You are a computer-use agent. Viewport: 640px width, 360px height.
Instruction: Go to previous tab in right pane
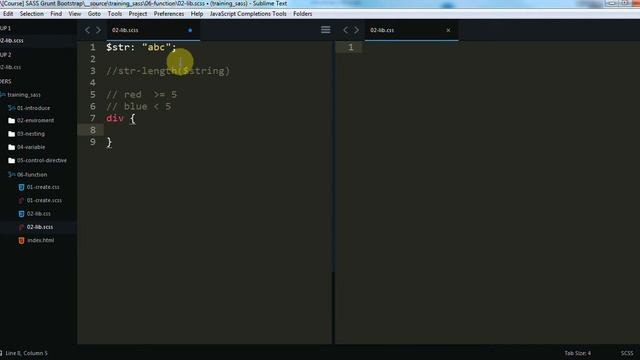(x=346, y=30)
